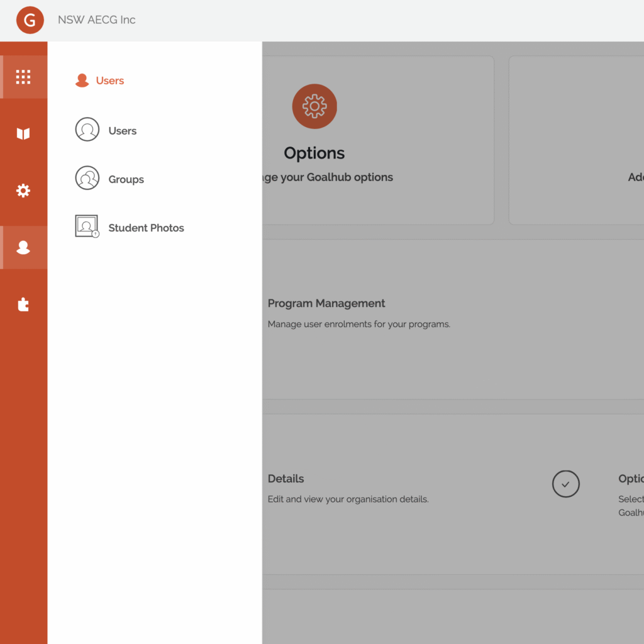Screen dimensions: 644x644
Task: Open settings via the gear sidebar icon
Action: (x=23, y=190)
